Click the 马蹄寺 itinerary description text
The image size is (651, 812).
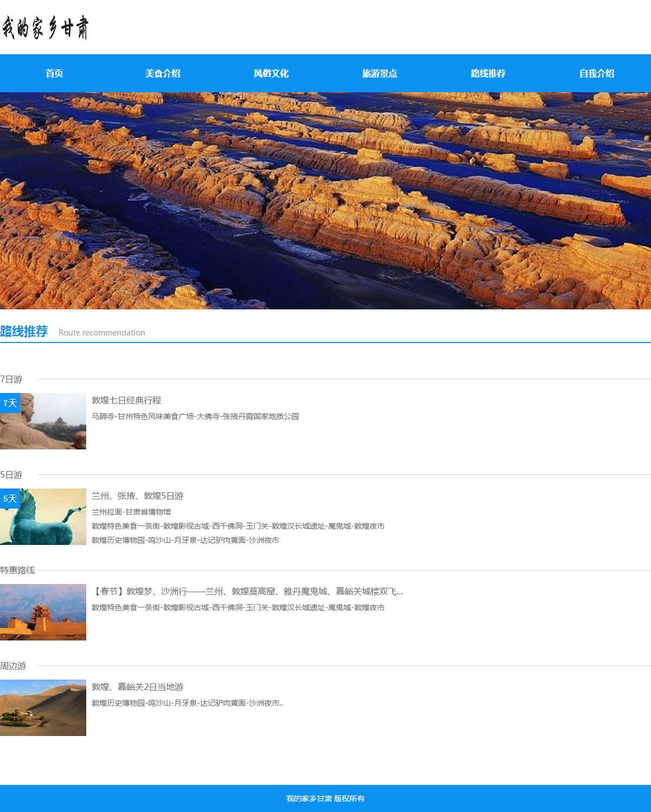click(195, 416)
